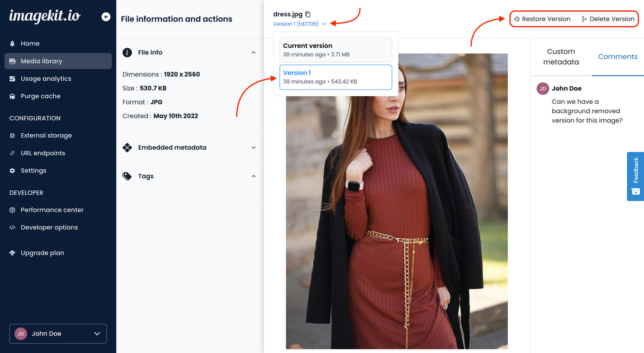
Task: Click the Tags heading
Action: point(146,176)
